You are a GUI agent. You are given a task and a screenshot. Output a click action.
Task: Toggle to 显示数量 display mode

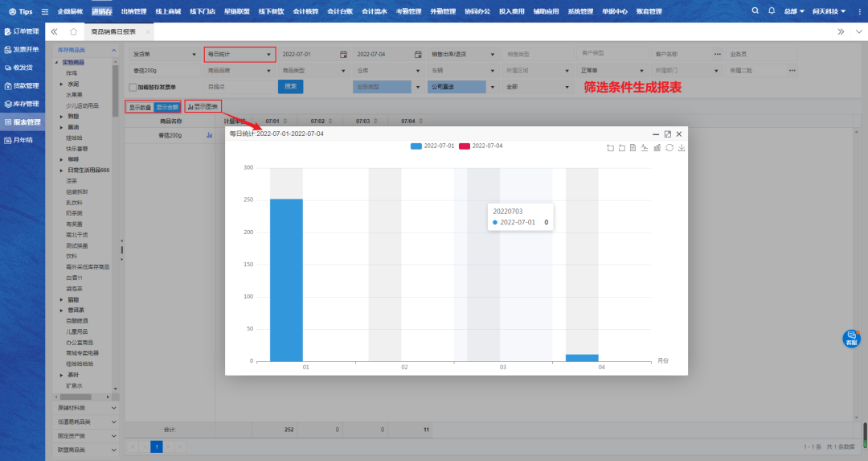pos(140,106)
